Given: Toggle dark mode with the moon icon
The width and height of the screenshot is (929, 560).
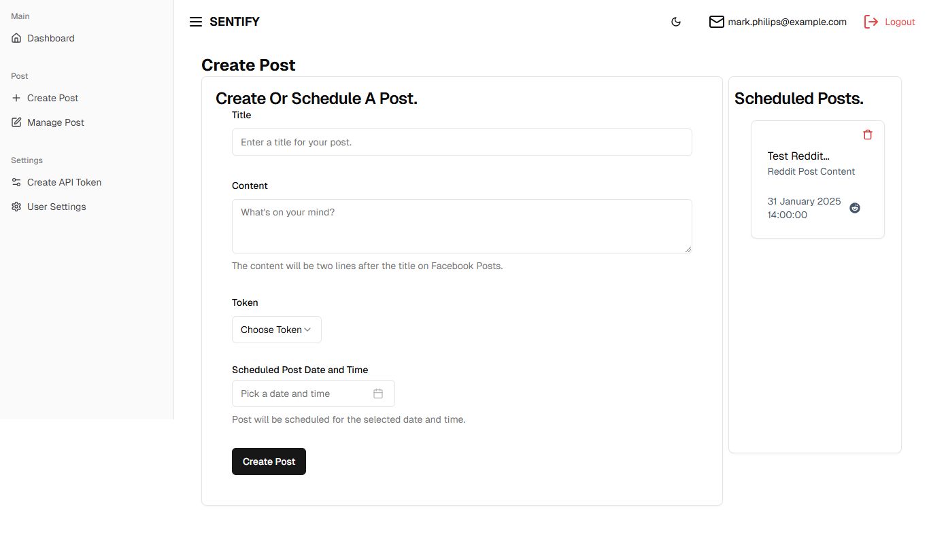Looking at the screenshot, I should click(x=676, y=22).
